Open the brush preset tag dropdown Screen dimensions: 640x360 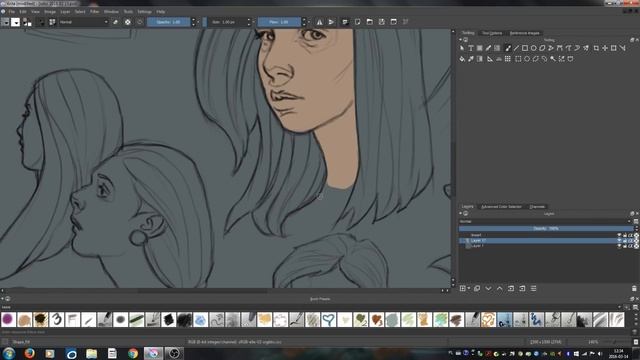[310, 307]
